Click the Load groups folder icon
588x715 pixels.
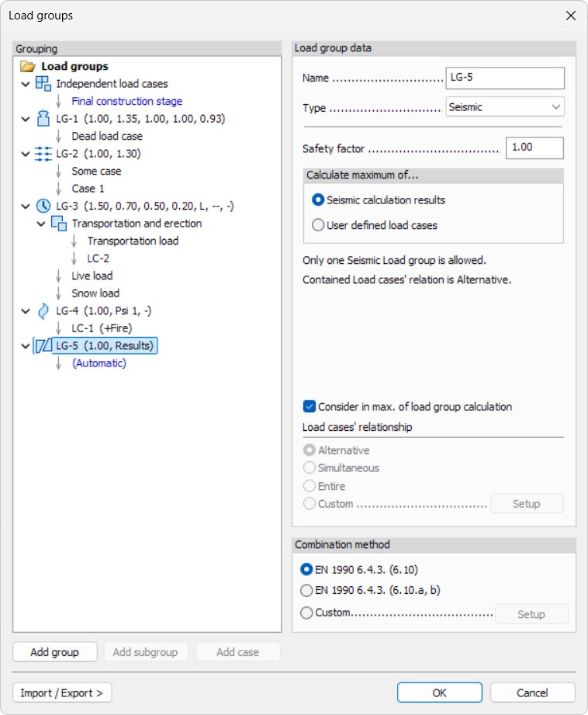(x=28, y=67)
